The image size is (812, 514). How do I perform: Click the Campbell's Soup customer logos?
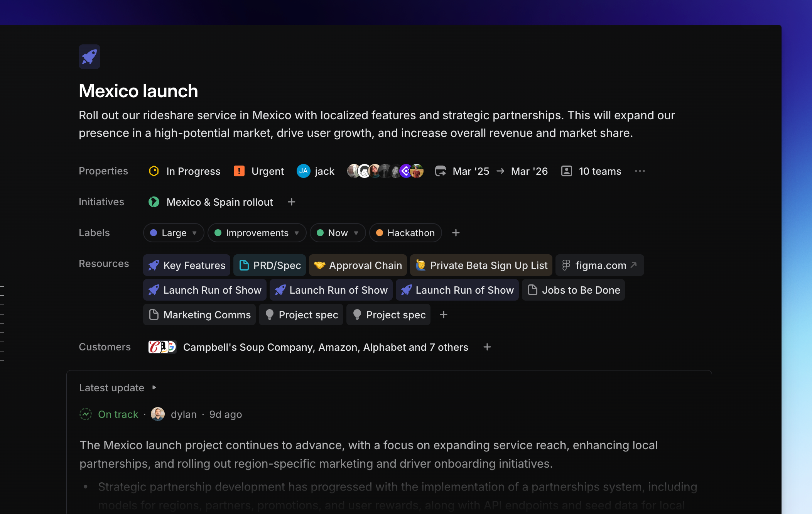[162, 347]
